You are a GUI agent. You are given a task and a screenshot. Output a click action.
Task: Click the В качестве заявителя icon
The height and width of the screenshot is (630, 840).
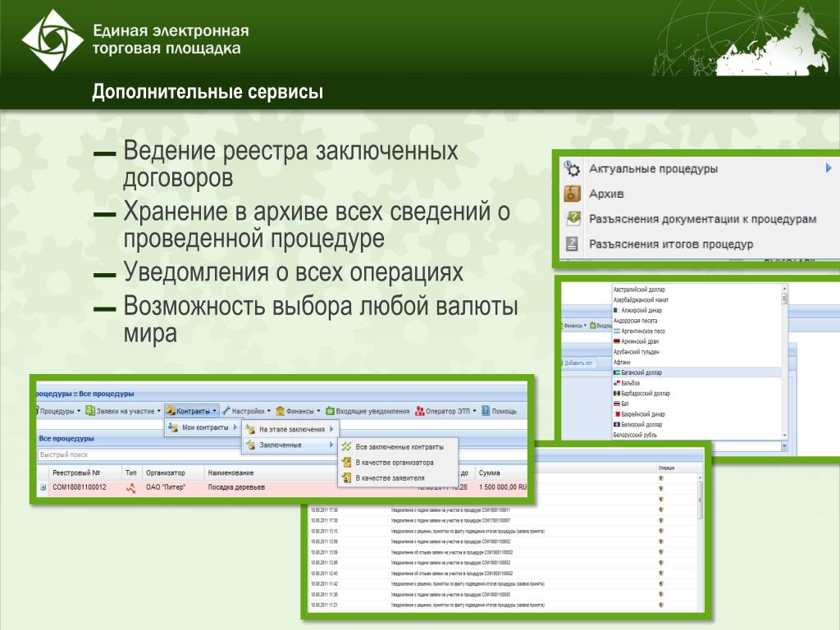coord(346,477)
